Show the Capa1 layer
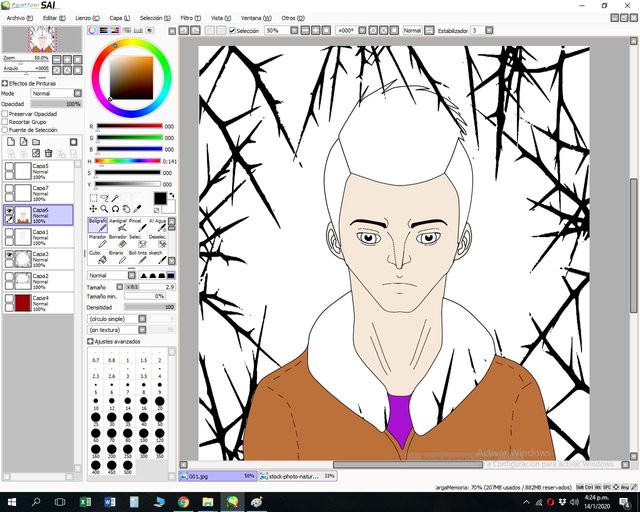Screen dimensions: 640x512 point(9,233)
